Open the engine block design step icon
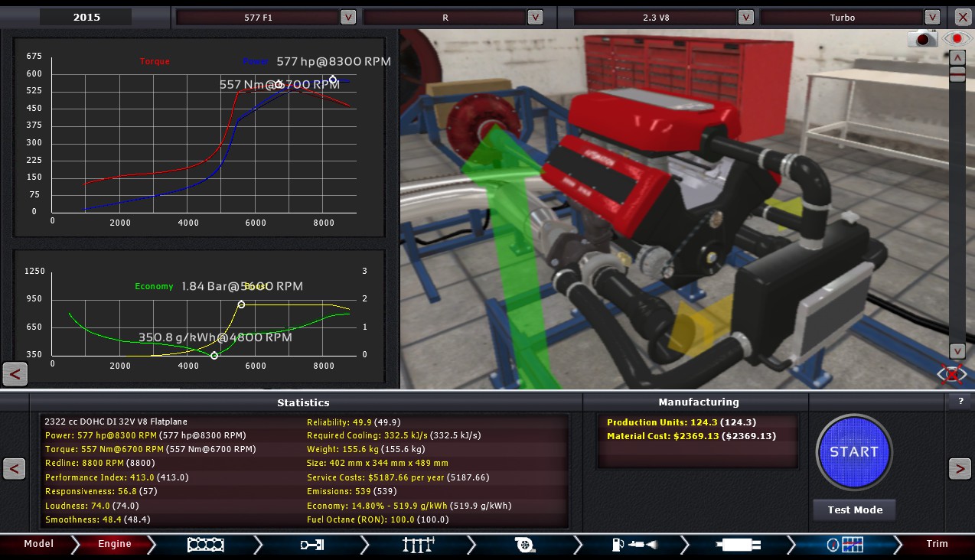This screenshot has width=975, height=560. click(x=205, y=545)
